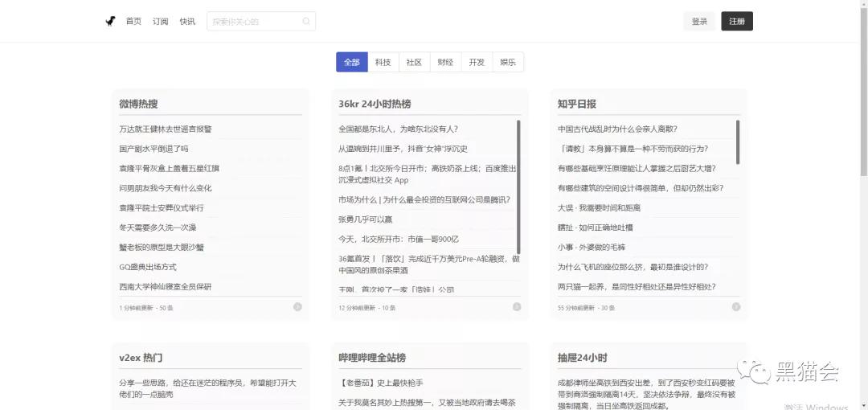Open v2ex post 分享一些思路
Viewport: 868px width, 410px height.
pos(207,388)
